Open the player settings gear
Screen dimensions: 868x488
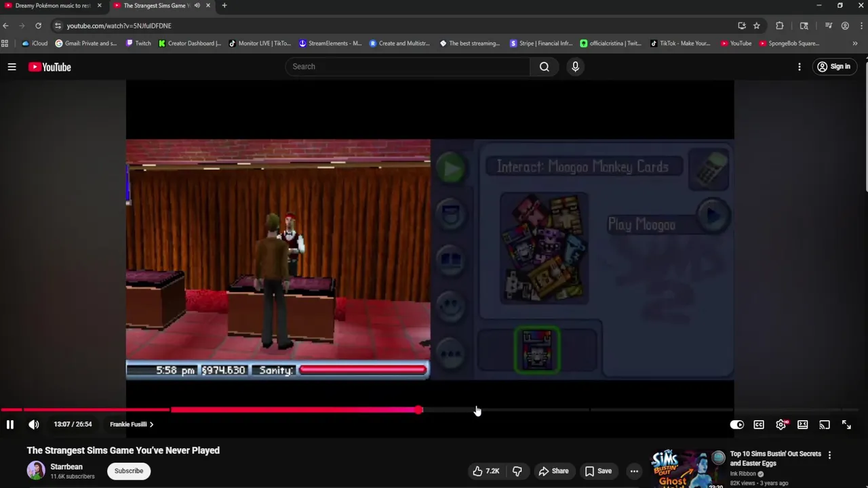(x=781, y=425)
